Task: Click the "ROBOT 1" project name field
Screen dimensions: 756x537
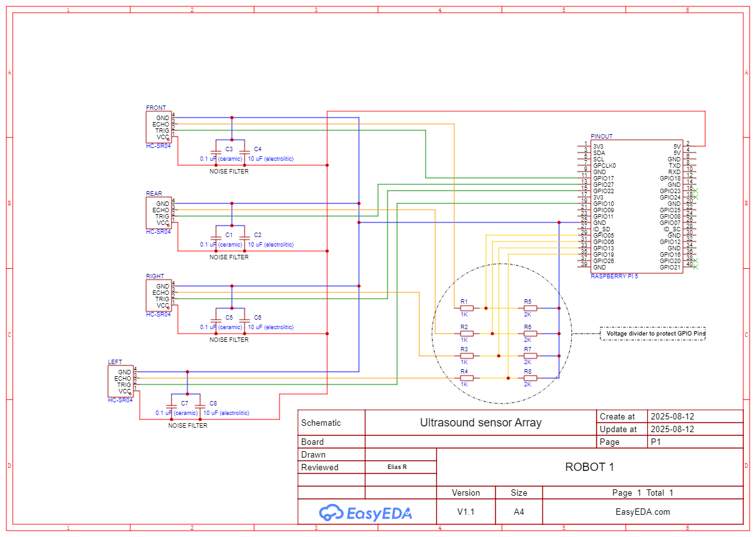Action: (589, 467)
